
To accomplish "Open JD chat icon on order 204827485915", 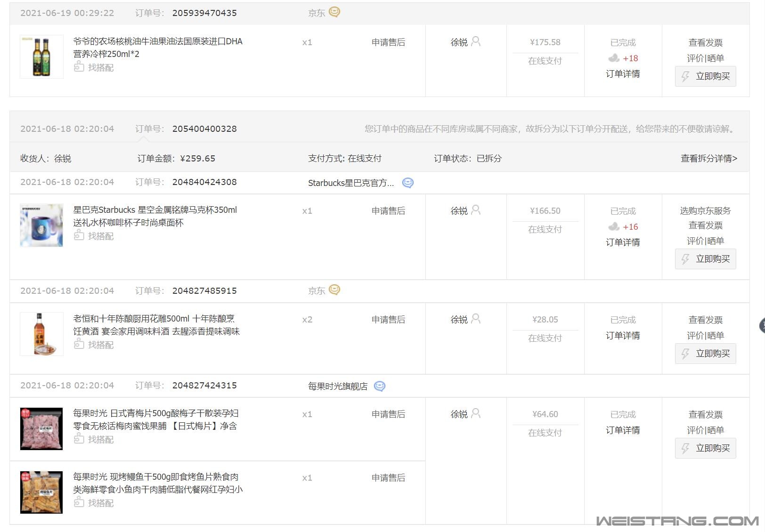I will pyautogui.click(x=334, y=290).
